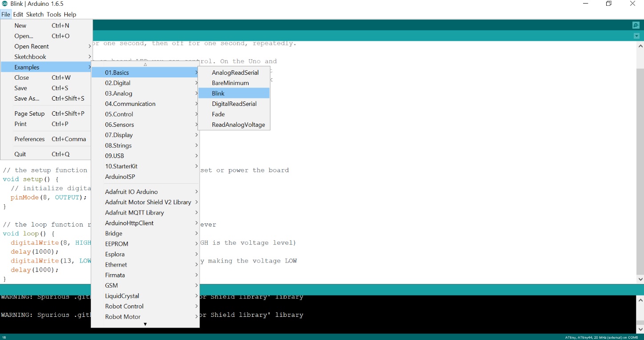Open Preferences from the File menu
The image size is (644, 340).
click(46, 139)
